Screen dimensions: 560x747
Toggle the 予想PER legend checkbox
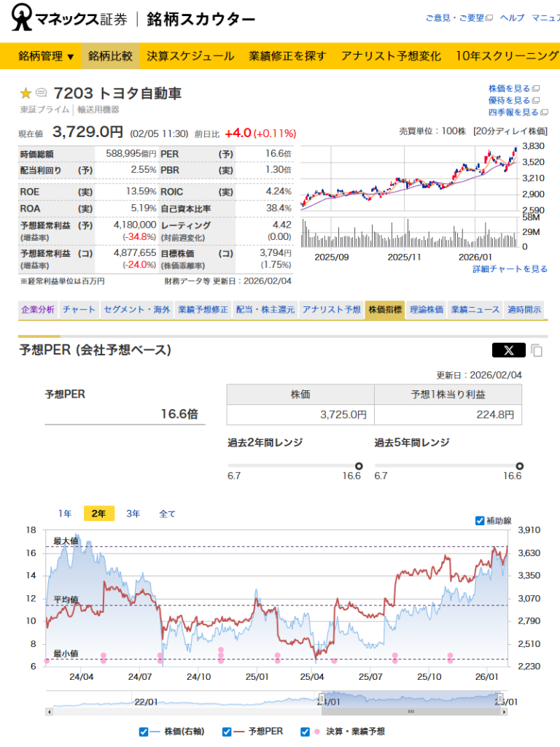[227, 731]
